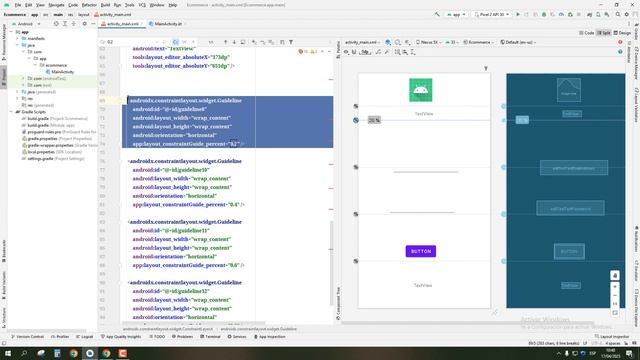
Task: Select MainActivity in the project tree
Action: (62, 72)
